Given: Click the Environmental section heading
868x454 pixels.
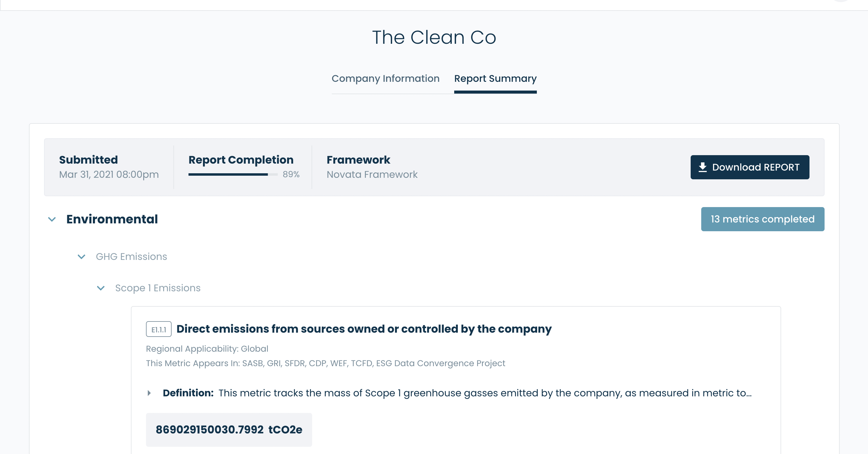Looking at the screenshot, I should [112, 219].
